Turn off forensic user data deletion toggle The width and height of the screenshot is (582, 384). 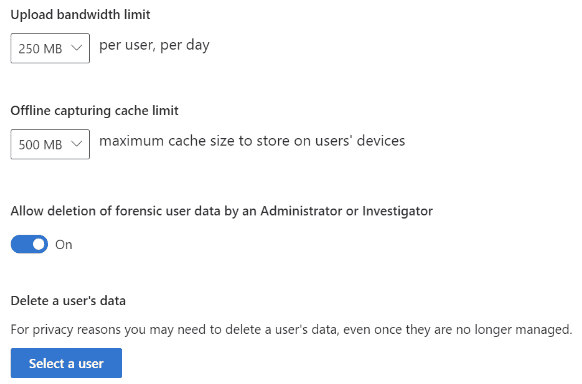[x=29, y=244]
